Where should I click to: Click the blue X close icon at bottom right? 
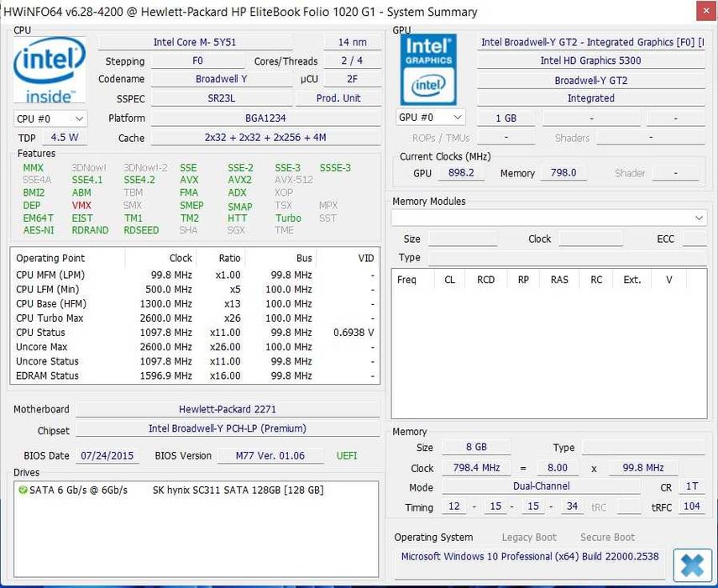coord(692,565)
